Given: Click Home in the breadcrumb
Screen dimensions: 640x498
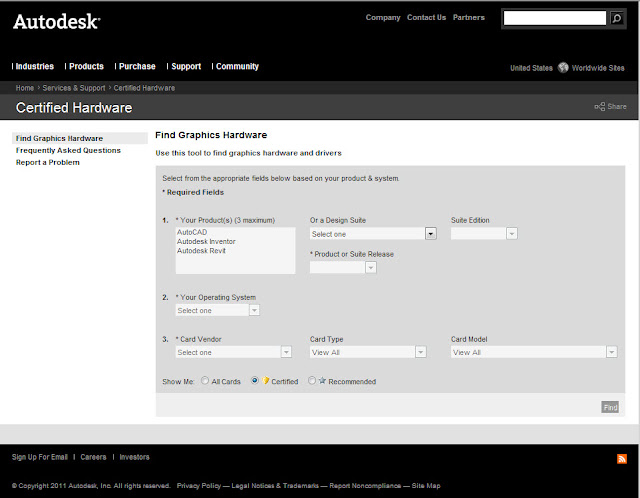Looking at the screenshot, I should tap(25, 88).
